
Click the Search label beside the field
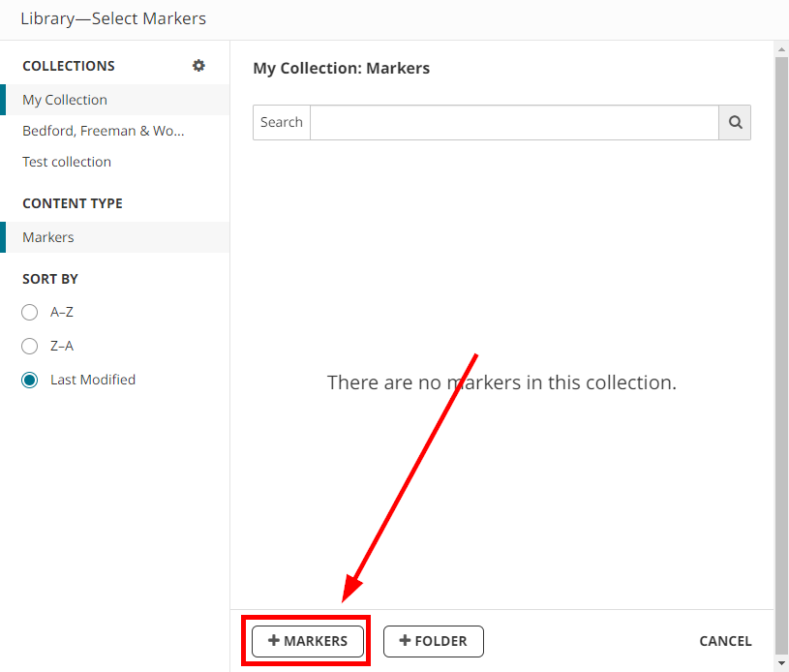[x=282, y=123]
